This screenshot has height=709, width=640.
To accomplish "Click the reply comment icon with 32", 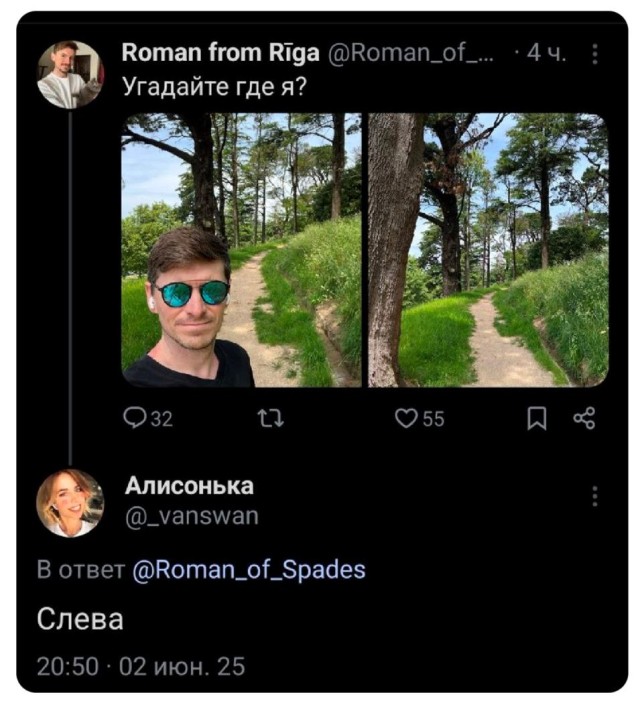I will tap(134, 420).
